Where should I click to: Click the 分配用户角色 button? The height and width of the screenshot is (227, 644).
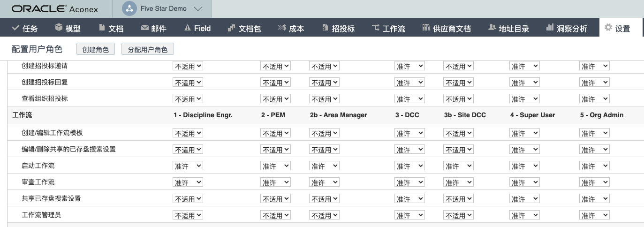click(x=147, y=49)
